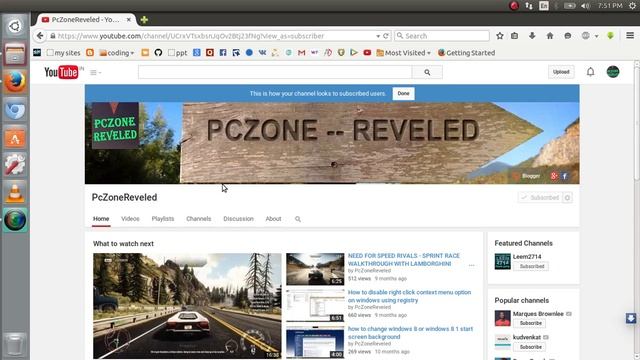Image resolution: width=640 pixels, height=360 pixels.
Task: Expand the coding bookmarks folder
Action: [117, 53]
